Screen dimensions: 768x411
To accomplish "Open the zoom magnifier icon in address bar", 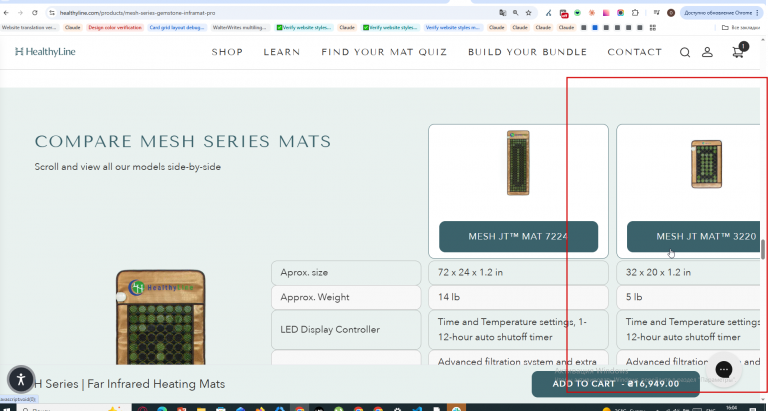I will point(516,13).
